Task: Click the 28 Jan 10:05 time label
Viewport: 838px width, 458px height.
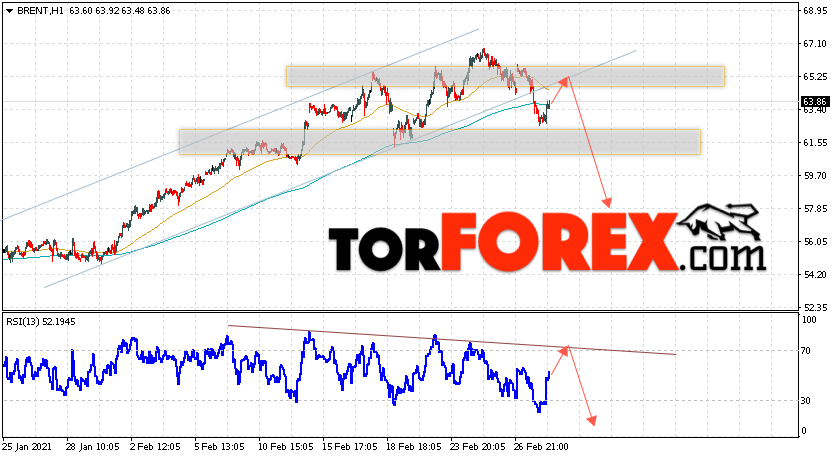Action: click(x=94, y=447)
